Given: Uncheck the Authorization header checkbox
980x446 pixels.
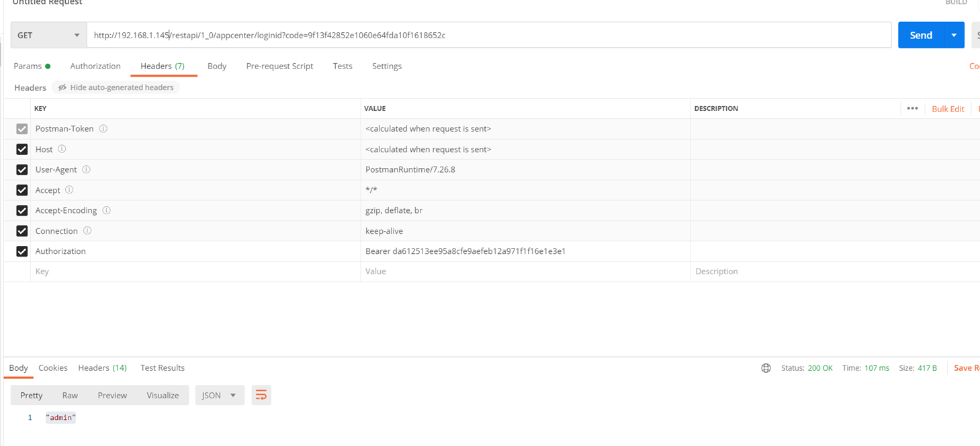Looking at the screenshot, I should [x=22, y=251].
